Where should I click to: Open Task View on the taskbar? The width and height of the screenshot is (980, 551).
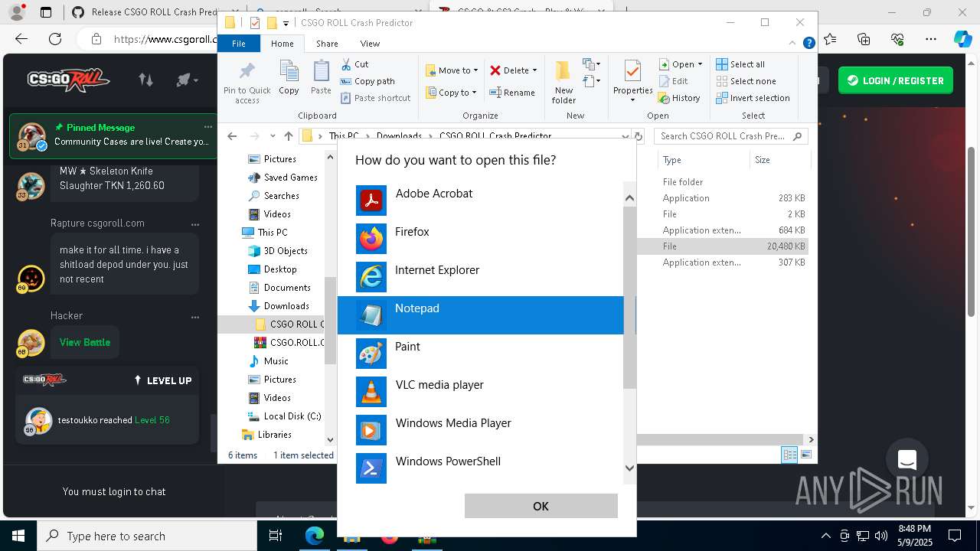click(276, 536)
